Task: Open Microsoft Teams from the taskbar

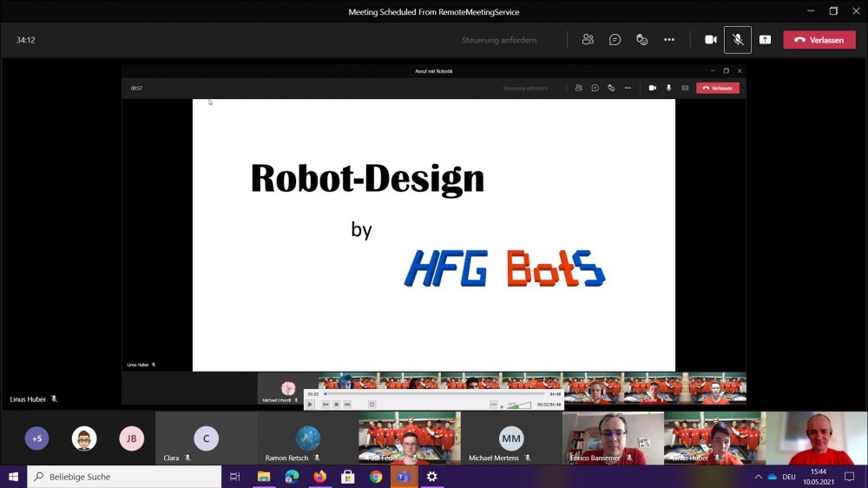Action: [x=403, y=477]
